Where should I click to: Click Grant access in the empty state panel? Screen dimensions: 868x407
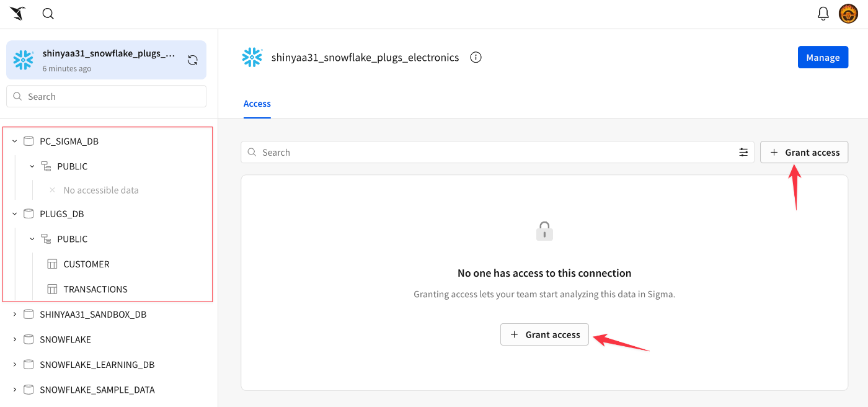(544, 334)
